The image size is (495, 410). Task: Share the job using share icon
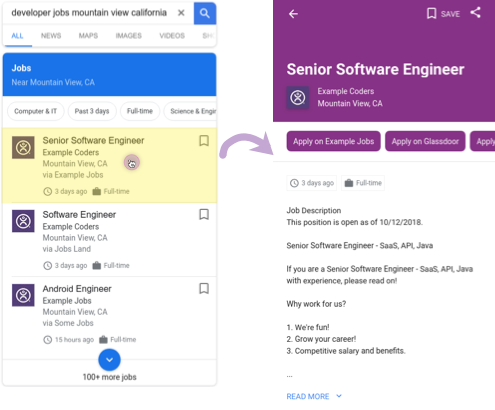476,13
